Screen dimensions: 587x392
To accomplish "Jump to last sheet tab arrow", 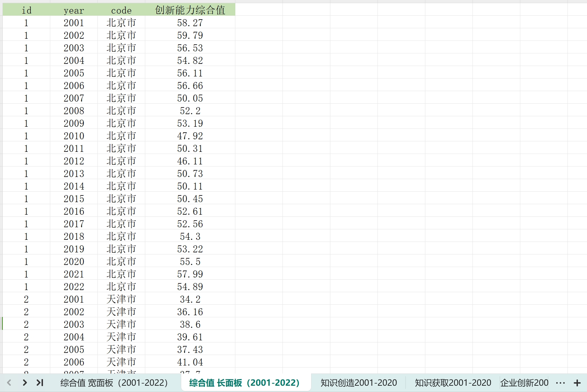I will point(40,383).
